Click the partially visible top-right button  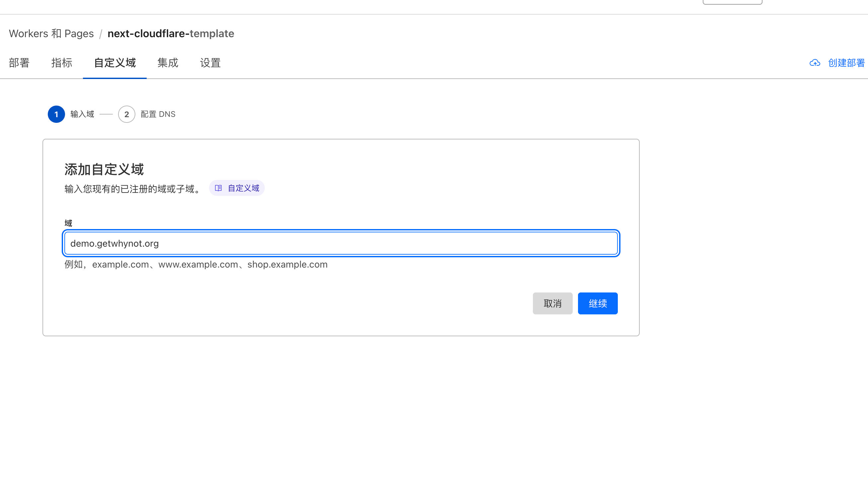732,2
